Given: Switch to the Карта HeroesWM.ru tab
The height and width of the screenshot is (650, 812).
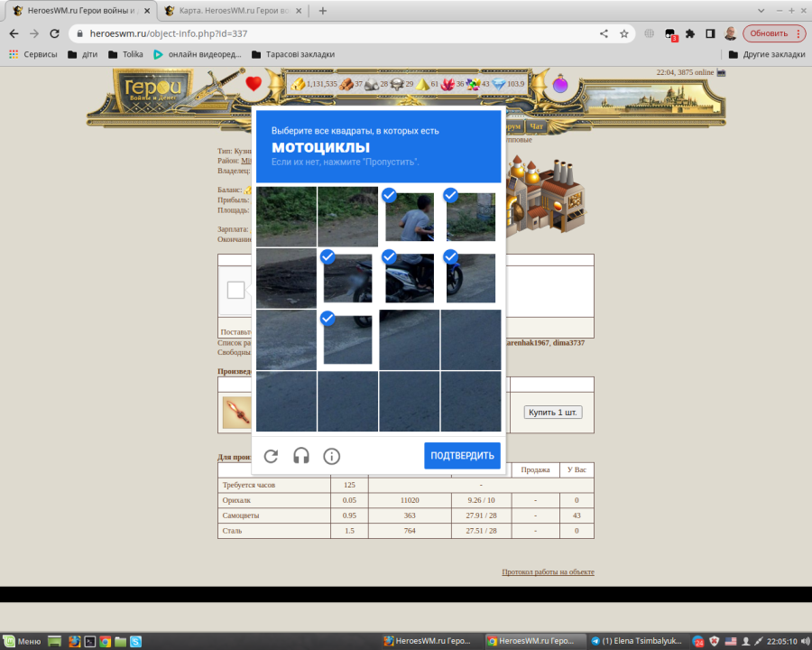Looking at the screenshot, I should [x=233, y=10].
